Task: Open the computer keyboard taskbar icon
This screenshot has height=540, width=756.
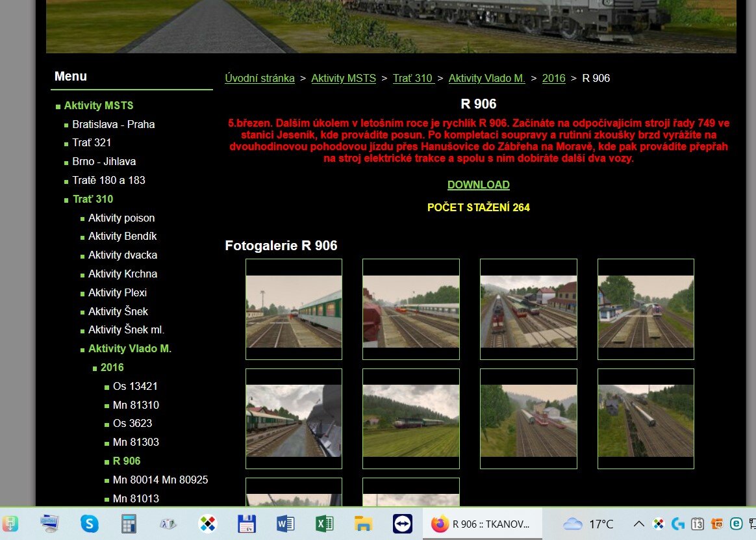Action: 49,524
